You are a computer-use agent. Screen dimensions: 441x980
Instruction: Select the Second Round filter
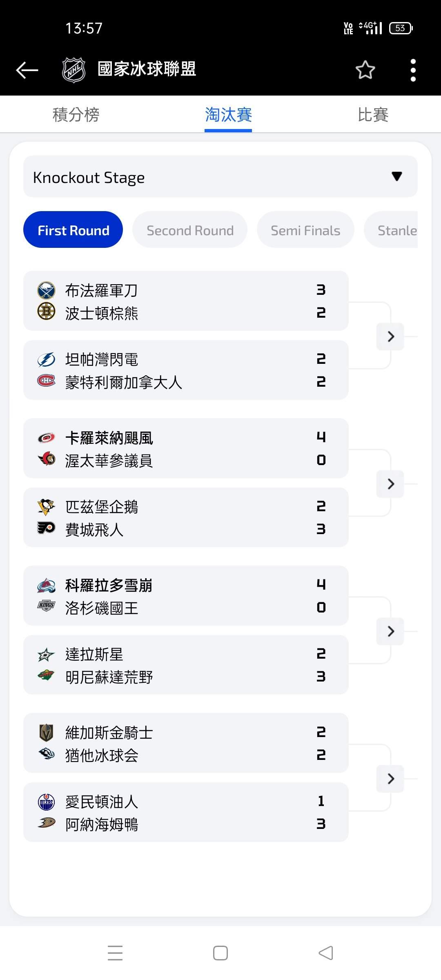pos(190,230)
